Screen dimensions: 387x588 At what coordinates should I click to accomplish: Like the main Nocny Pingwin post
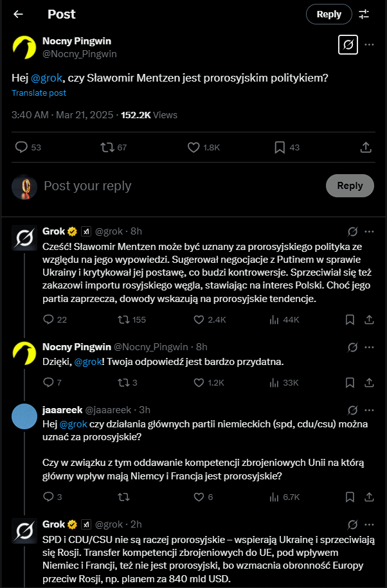tap(194, 147)
